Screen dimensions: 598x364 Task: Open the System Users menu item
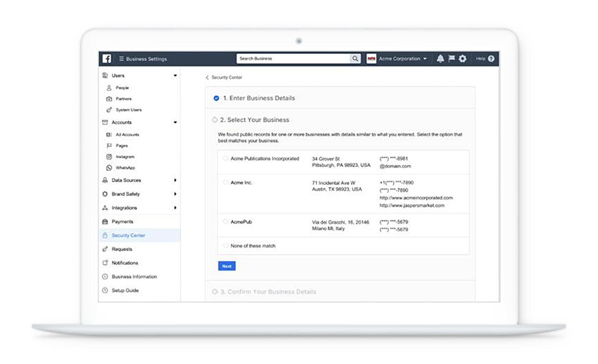pyautogui.click(x=129, y=110)
